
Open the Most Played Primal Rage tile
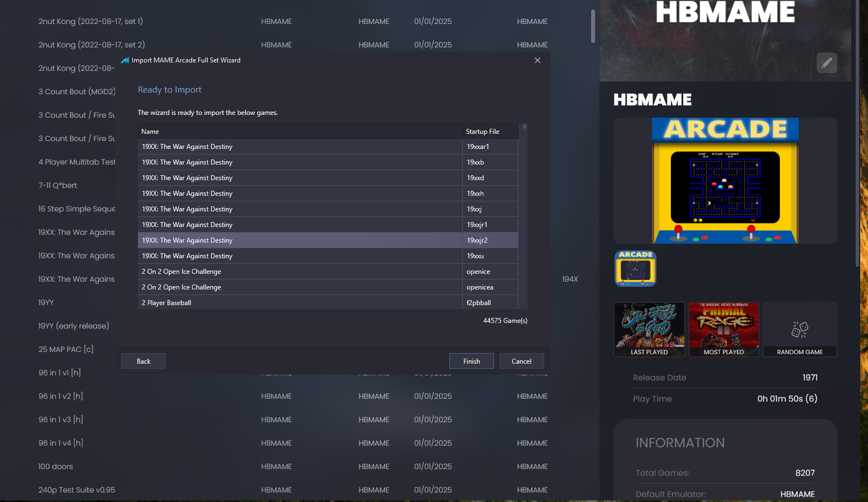(x=724, y=330)
